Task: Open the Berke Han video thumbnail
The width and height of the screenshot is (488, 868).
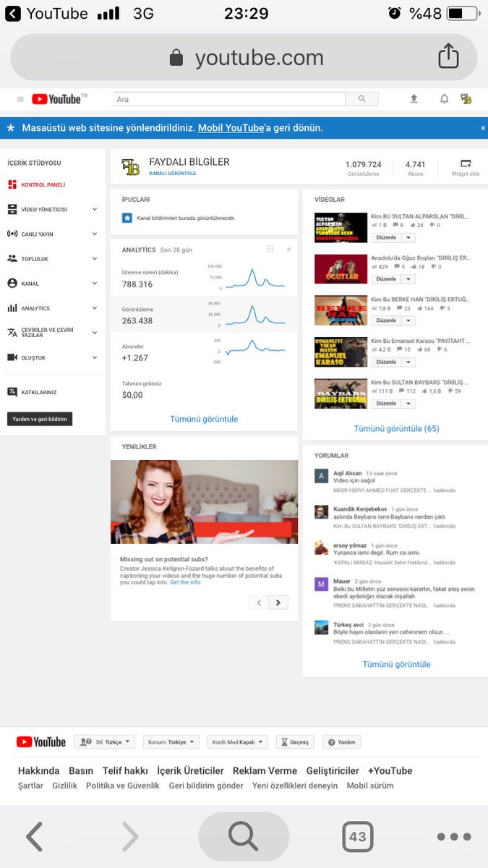Action: 341,310
